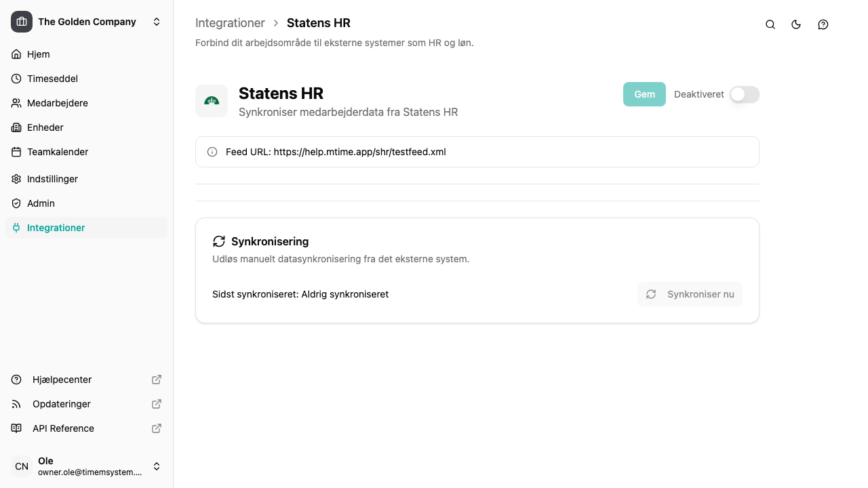
Task: Open the Hjem page
Action: 86,54
